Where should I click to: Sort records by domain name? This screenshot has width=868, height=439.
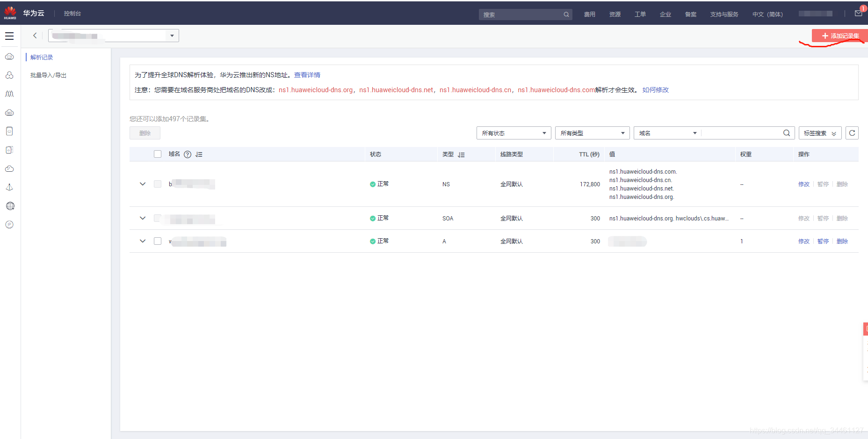point(199,154)
